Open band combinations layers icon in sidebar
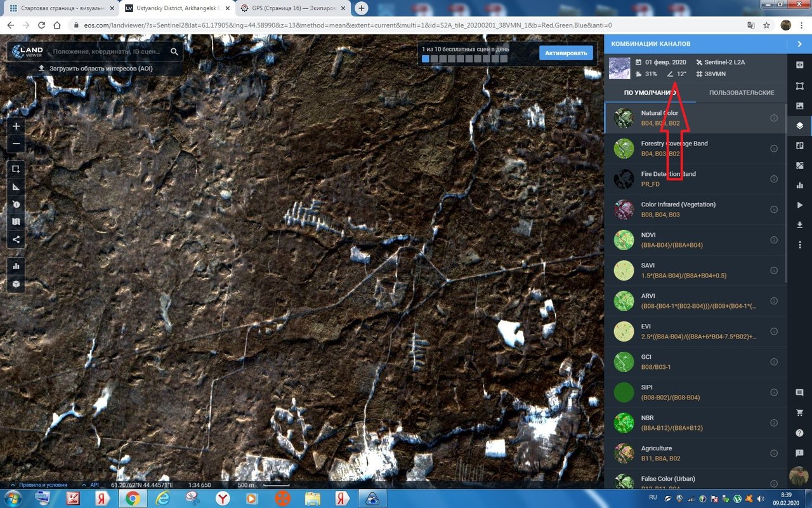 point(799,126)
